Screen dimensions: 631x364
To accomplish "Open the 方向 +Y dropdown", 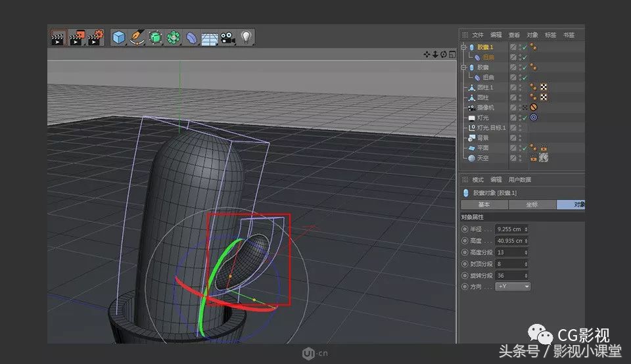I will click(513, 286).
